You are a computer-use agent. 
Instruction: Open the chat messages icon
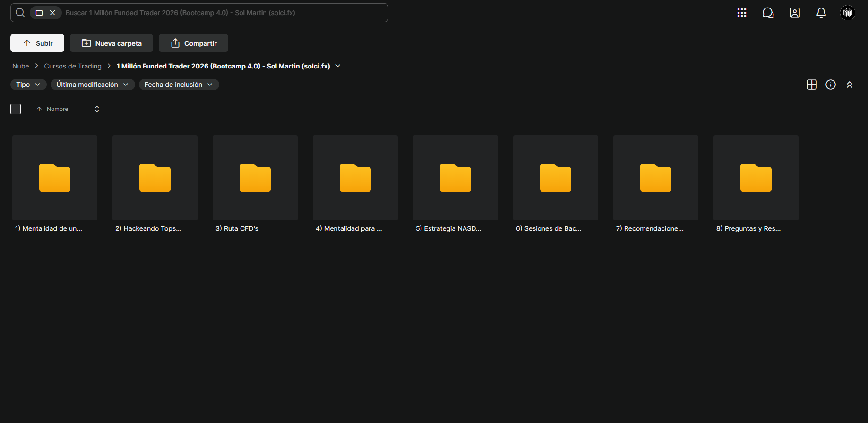[x=768, y=13]
